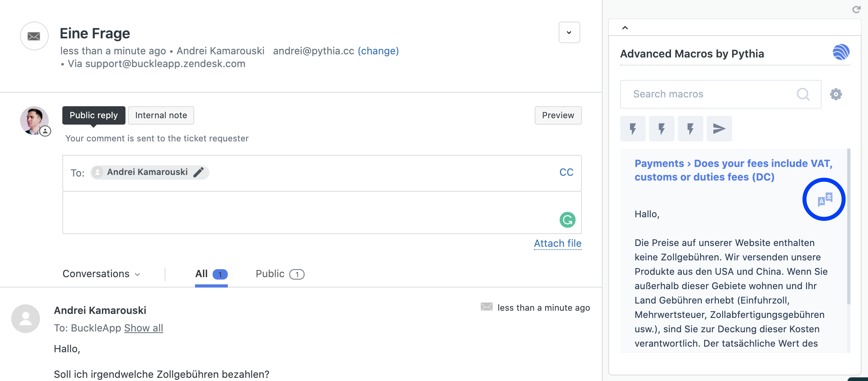Switch to Internal note tab

tap(161, 115)
